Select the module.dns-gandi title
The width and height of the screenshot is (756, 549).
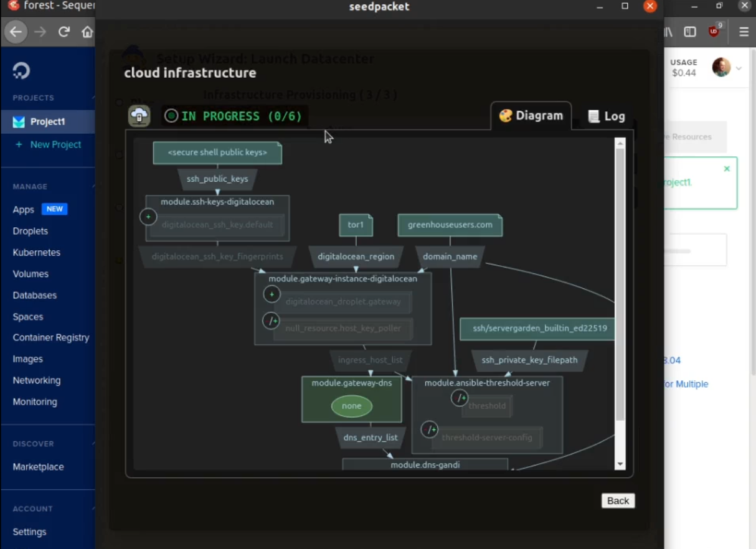click(425, 465)
